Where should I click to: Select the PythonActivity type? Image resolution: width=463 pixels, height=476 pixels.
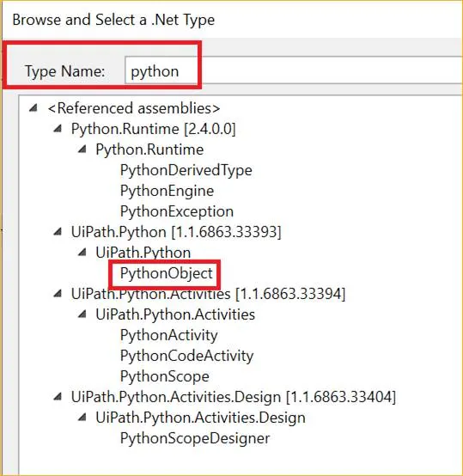[169, 335]
